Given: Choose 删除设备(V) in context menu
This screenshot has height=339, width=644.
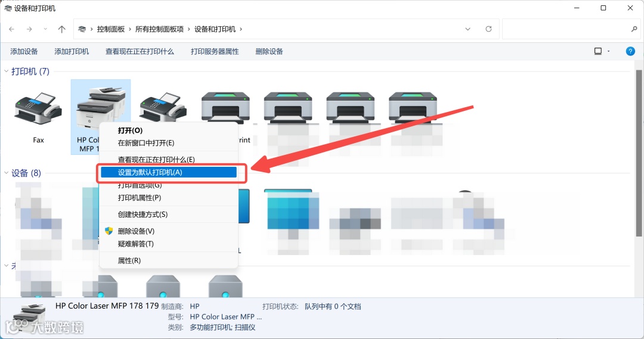Looking at the screenshot, I should click(x=168, y=231).
